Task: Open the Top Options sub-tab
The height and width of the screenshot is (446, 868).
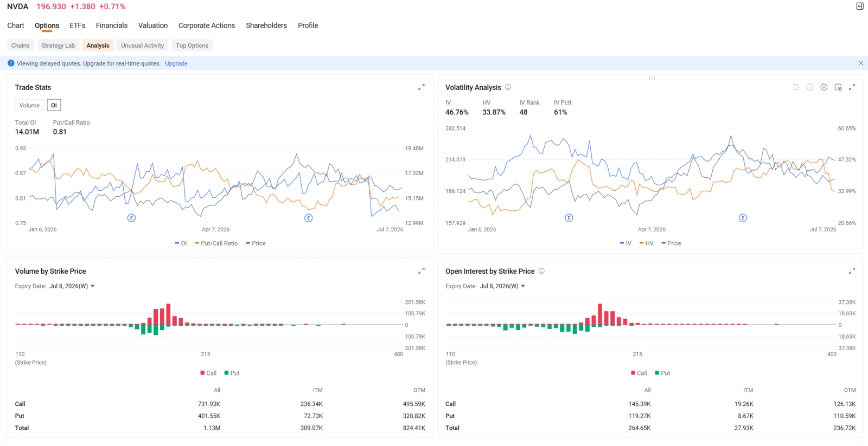Action: point(192,46)
